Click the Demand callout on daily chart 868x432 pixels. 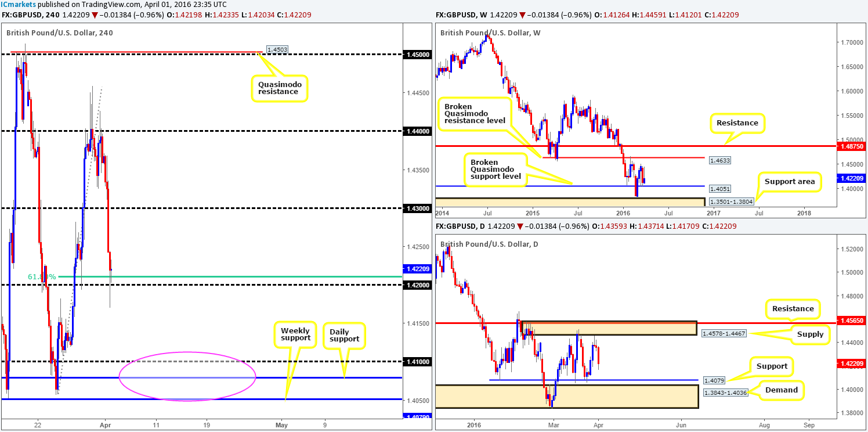781,390
